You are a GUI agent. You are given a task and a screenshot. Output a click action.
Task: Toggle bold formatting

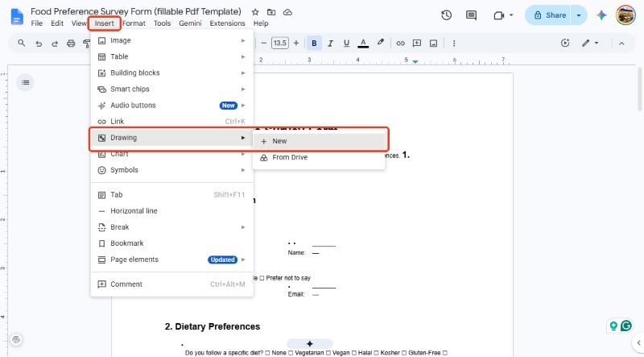(x=314, y=44)
